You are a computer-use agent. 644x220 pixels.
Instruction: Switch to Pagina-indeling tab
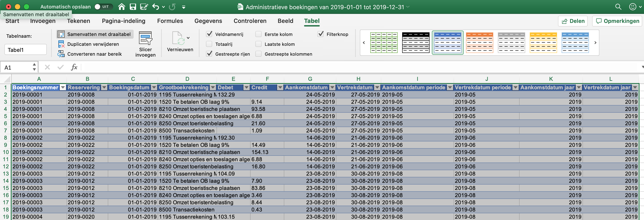click(124, 21)
